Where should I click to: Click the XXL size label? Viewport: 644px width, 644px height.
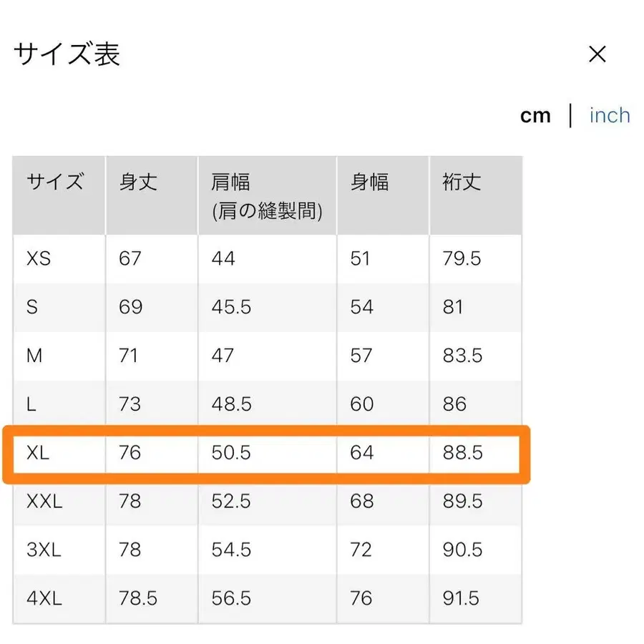43,502
